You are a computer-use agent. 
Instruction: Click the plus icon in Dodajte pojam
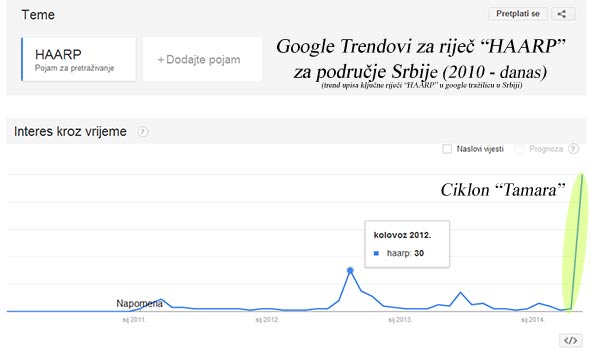[x=161, y=60]
